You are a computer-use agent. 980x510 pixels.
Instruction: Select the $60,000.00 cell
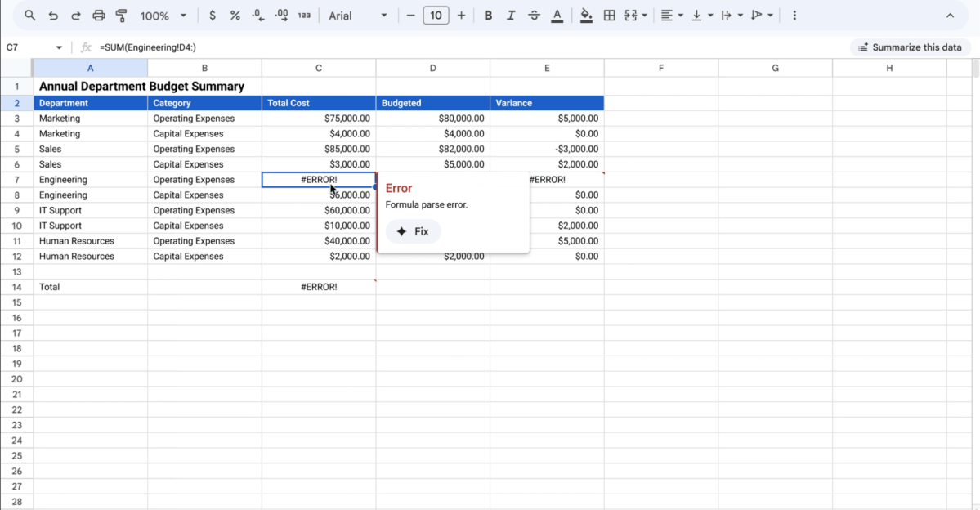coord(319,211)
